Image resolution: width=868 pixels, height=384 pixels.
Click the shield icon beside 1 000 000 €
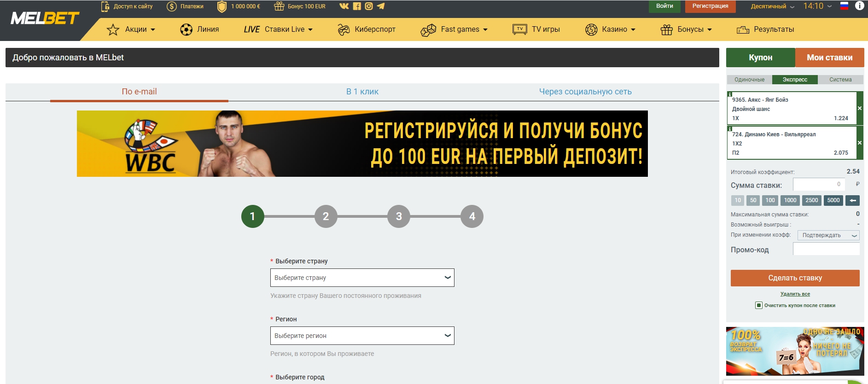222,6
